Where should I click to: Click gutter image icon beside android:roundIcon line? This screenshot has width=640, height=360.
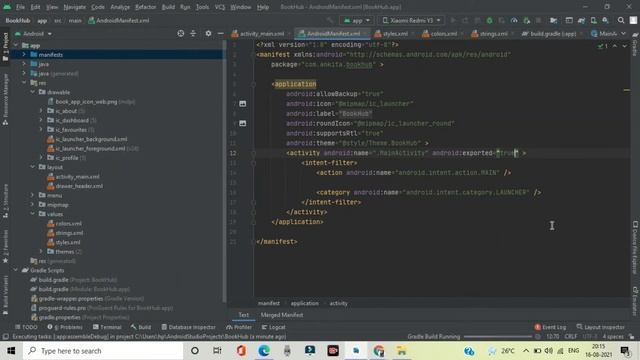(242, 123)
